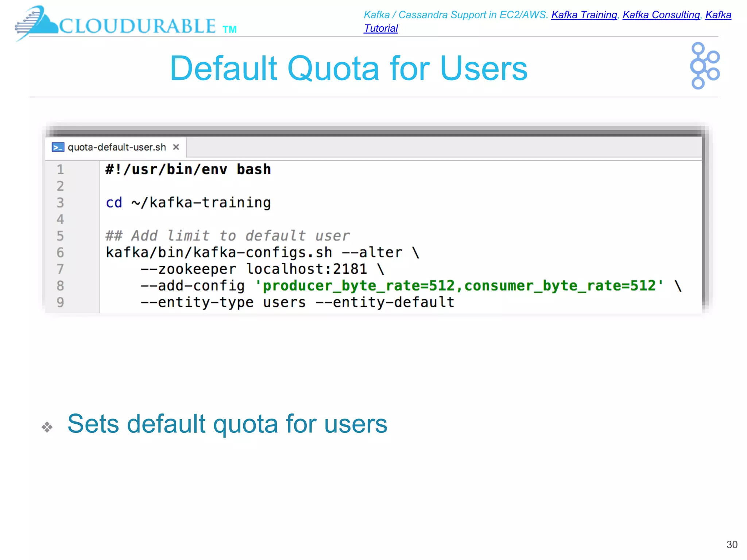Click line number 9 in the gutter

pyautogui.click(x=60, y=302)
